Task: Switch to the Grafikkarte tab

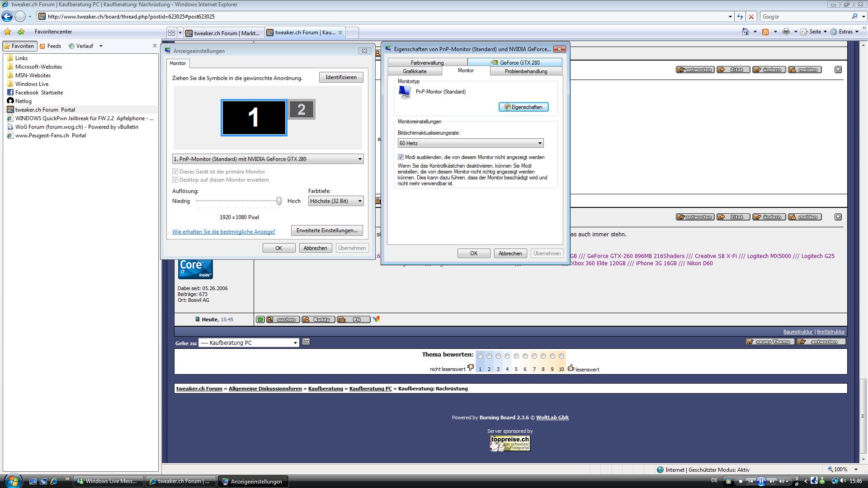Action: tap(415, 71)
